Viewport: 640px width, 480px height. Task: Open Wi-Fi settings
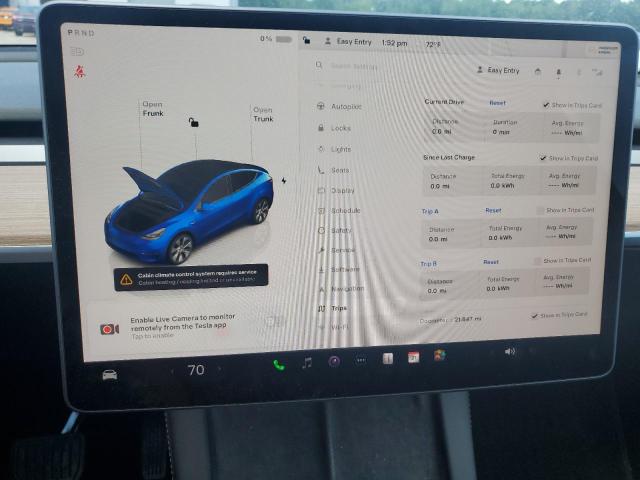[335, 327]
